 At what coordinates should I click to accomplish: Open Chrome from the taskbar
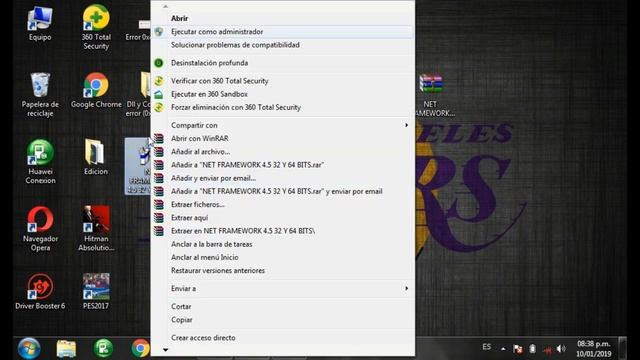140,349
